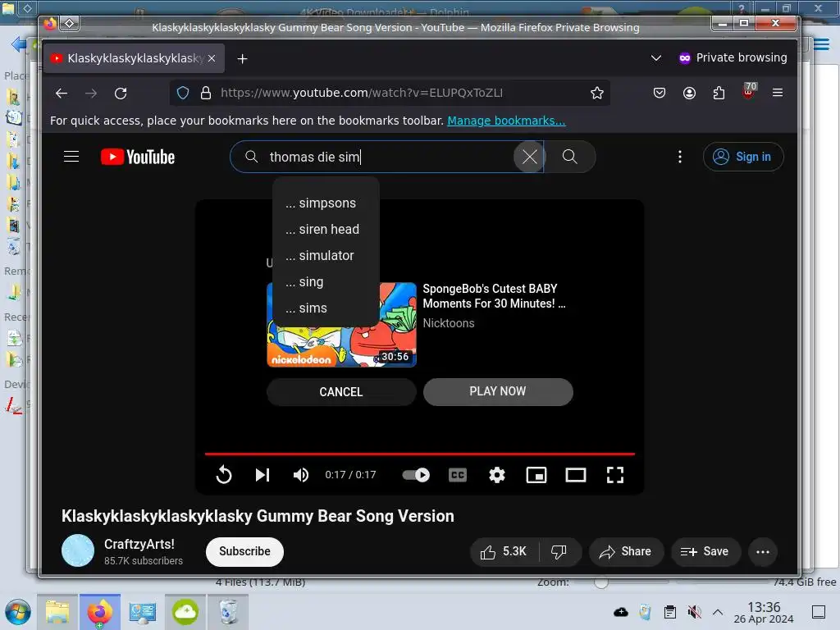Subscribe to CraftzyArts!
Image resolution: width=840 pixels, height=630 pixels.
244,551
